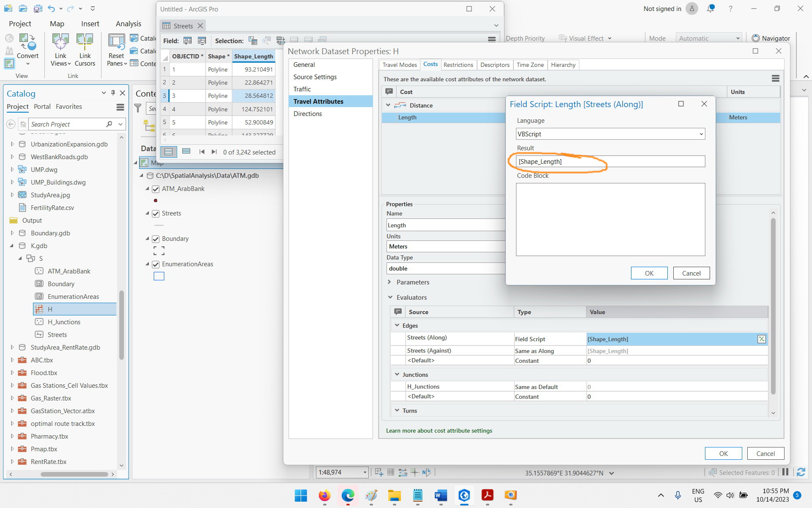Click the Reset Panes icon

click(x=116, y=42)
